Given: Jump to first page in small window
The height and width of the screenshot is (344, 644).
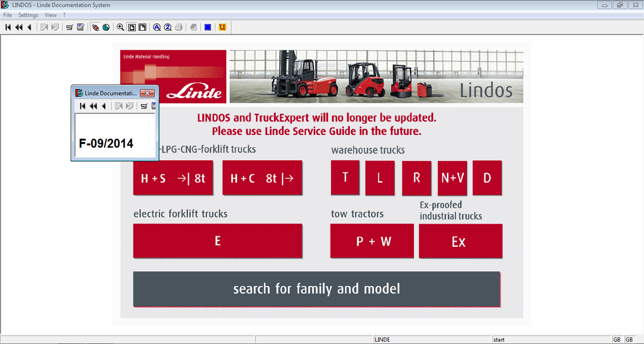Looking at the screenshot, I should pos(83,106).
